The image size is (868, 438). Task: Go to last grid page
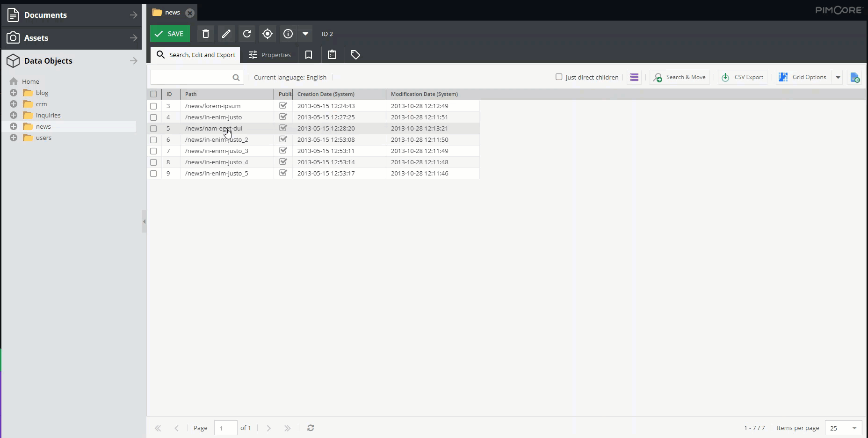[287, 428]
